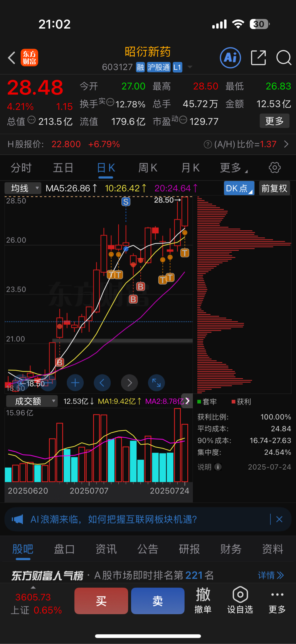The height and width of the screenshot is (644, 296).
Task: Tap the red 买 buy button
Action: pos(101,601)
